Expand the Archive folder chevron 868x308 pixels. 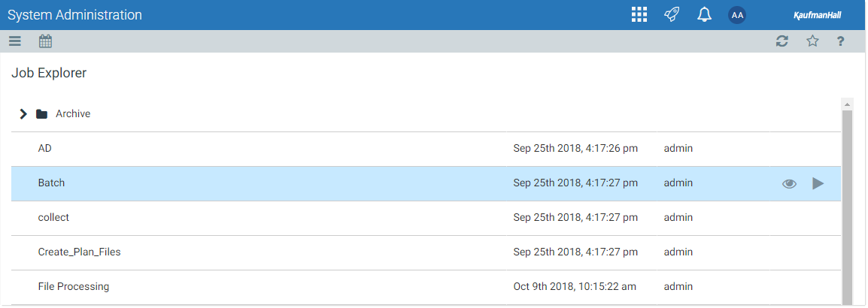(x=23, y=114)
